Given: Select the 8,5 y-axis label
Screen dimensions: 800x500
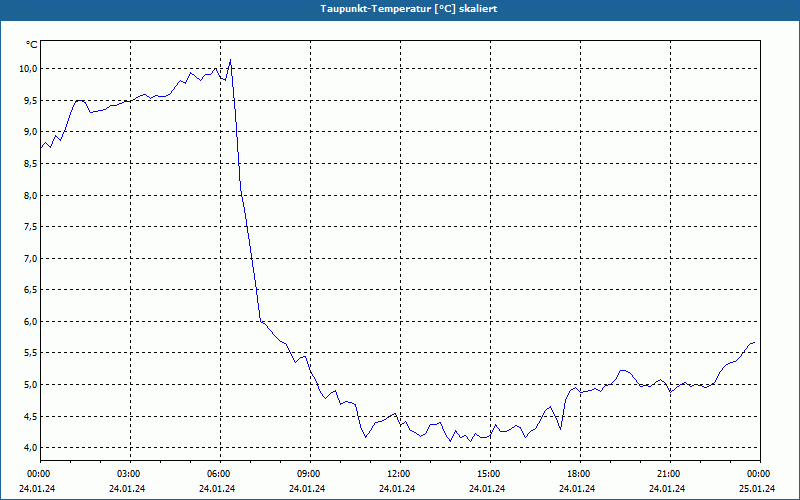Looking at the screenshot, I should pyautogui.click(x=30, y=164).
